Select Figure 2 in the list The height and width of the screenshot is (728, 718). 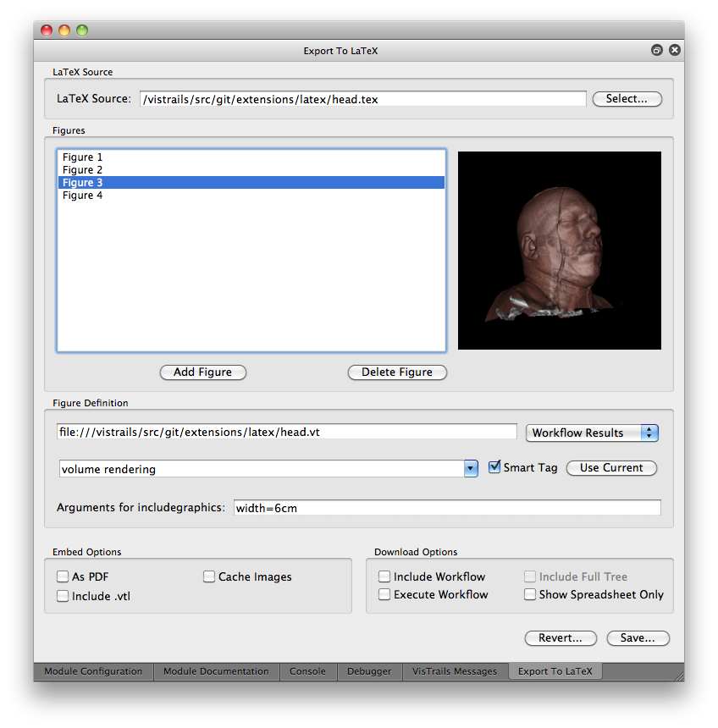pos(83,170)
